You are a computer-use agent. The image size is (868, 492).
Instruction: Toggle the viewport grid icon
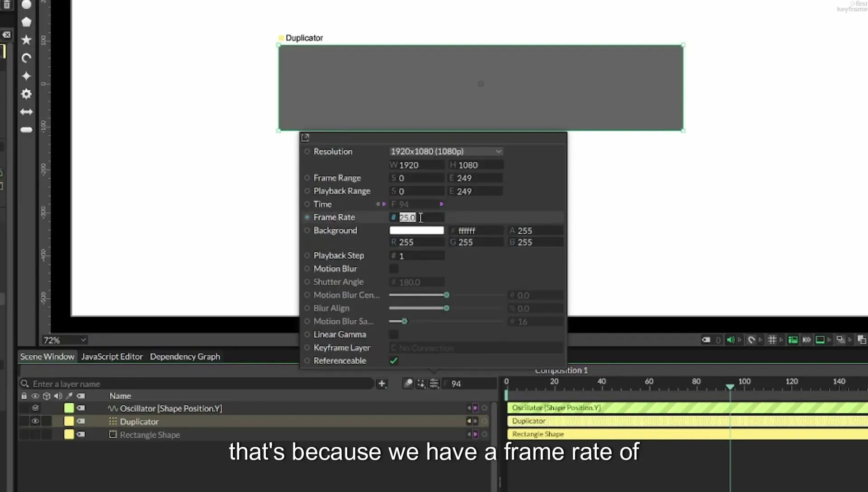(772, 340)
